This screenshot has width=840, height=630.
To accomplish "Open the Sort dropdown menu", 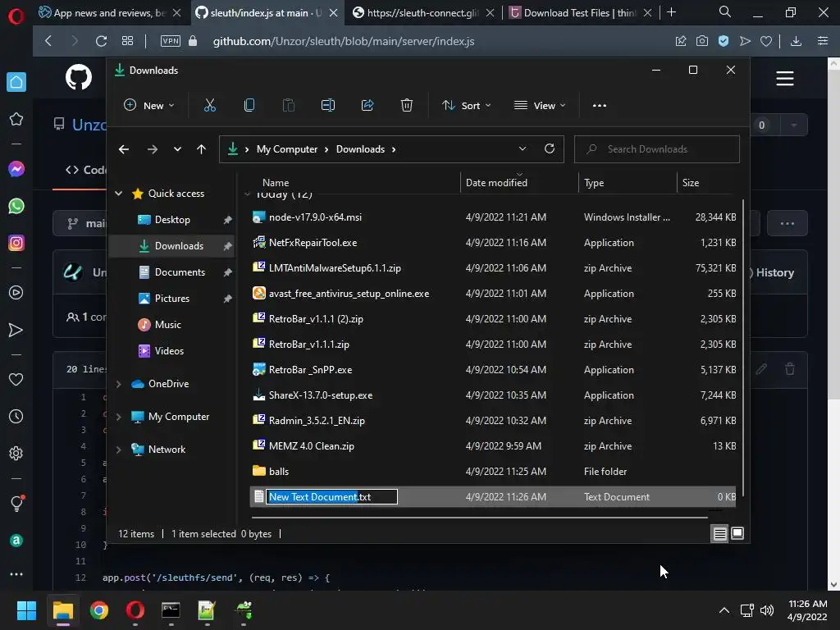I will pos(467,106).
